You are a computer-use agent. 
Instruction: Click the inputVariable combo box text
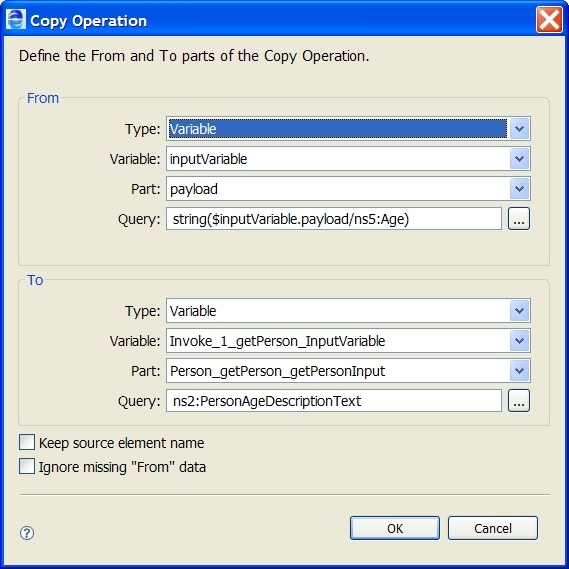pyautogui.click(x=208, y=159)
